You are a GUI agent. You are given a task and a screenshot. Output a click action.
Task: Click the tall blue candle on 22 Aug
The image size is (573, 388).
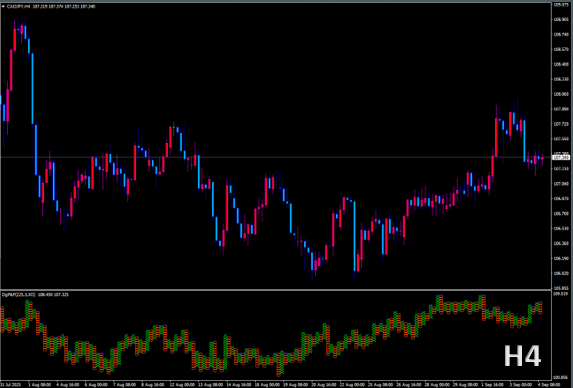(354, 236)
